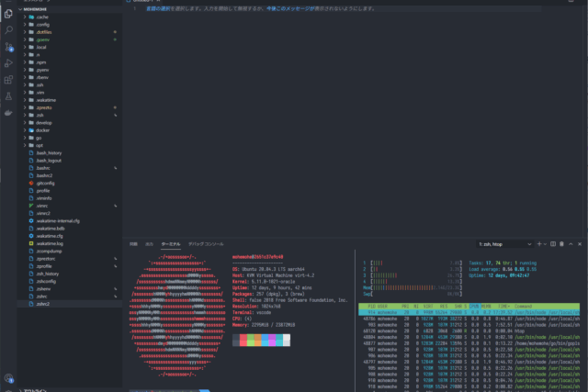
Task: Click the .wakatime.log file icon
Action: coord(31,243)
